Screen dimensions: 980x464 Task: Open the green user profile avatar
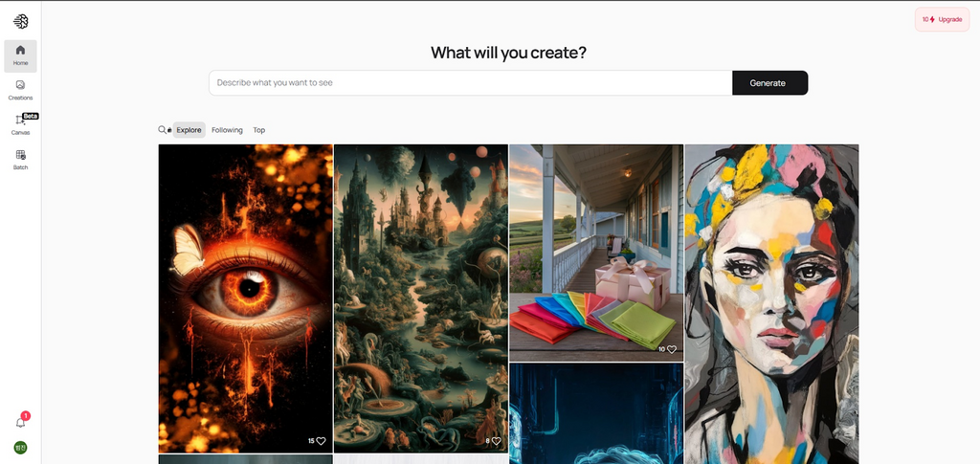(x=21, y=447)
